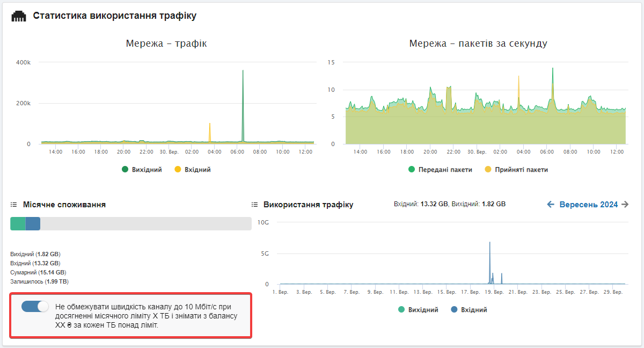Toggle Вихідний series in traffic chart legend
This screenshot has width=644, height=348.
tap(142, 170)
